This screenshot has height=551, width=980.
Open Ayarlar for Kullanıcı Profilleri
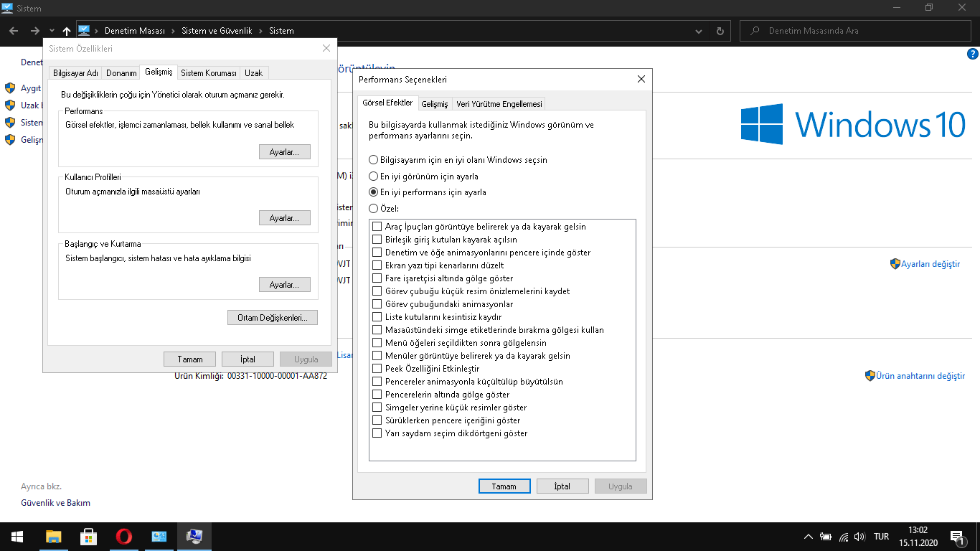click(x=285, y=218)
